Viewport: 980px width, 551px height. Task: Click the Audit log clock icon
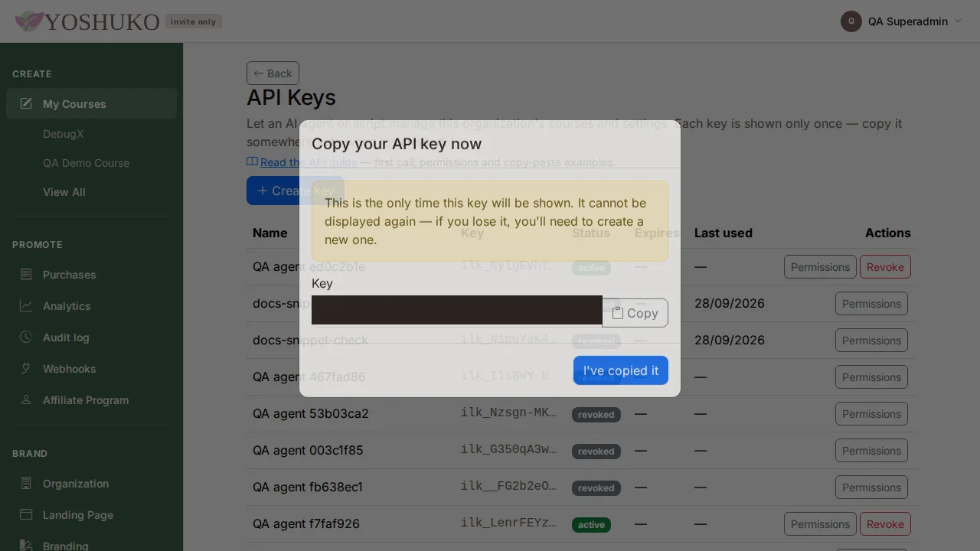(x=26, y=337)
